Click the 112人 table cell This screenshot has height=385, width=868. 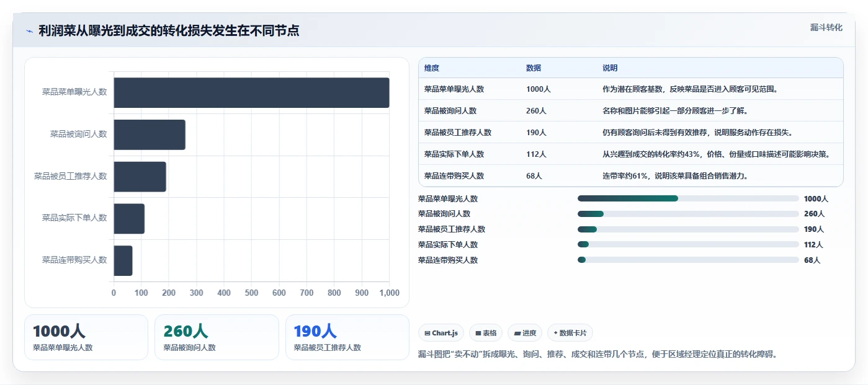(x=536, y=154)
